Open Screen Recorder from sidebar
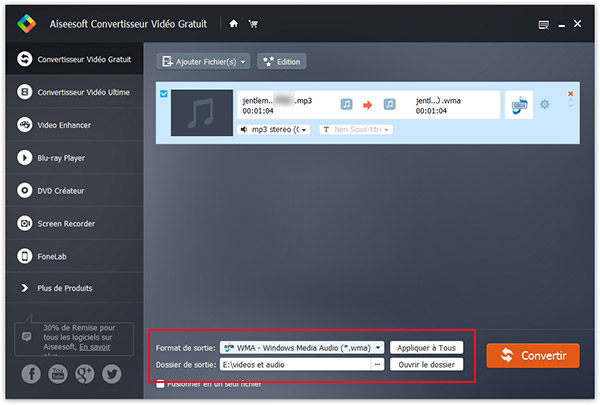This screenshot has width=600, height=405. pyautogui.click(x=74, y=224)
